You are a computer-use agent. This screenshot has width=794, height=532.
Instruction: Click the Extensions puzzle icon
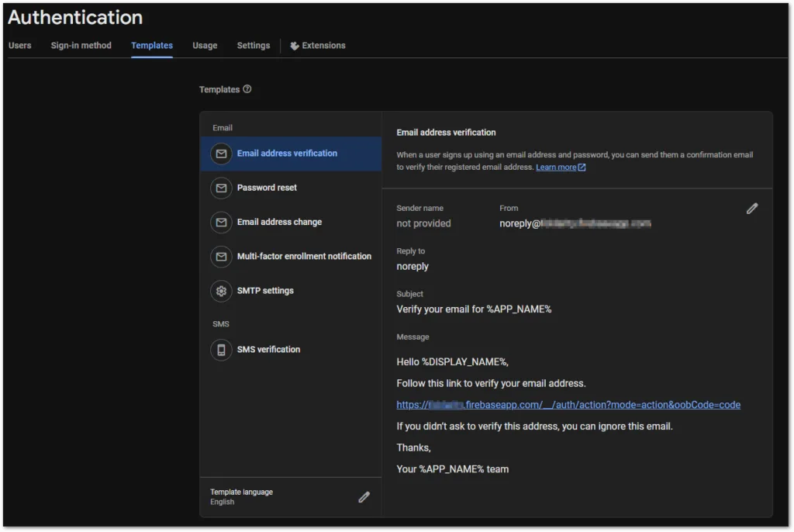(294, 46)
